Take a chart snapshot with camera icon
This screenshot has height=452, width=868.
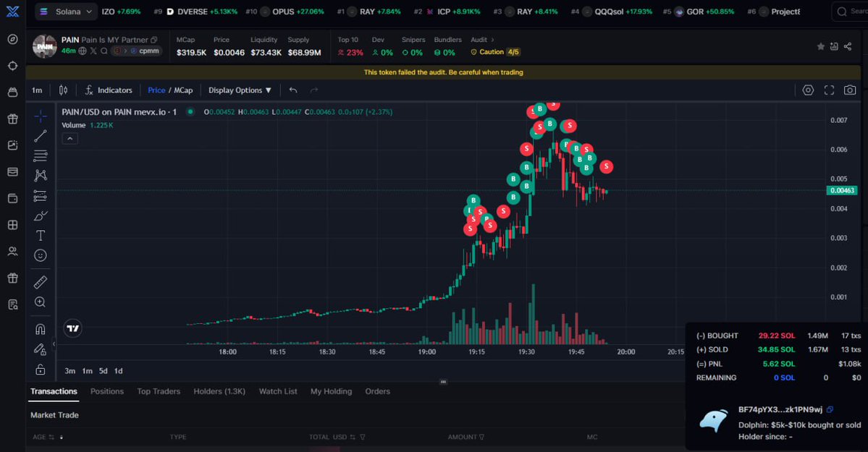coord(850,90)
